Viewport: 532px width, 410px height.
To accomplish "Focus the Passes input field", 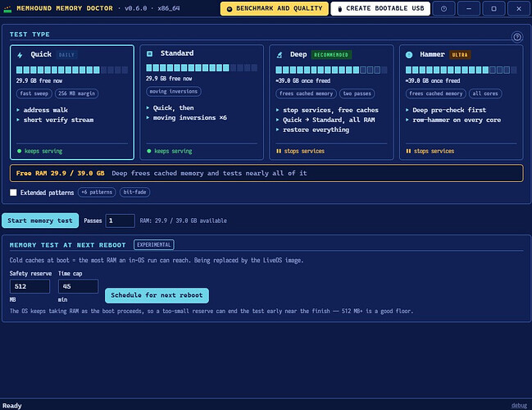I will [120, 221].
